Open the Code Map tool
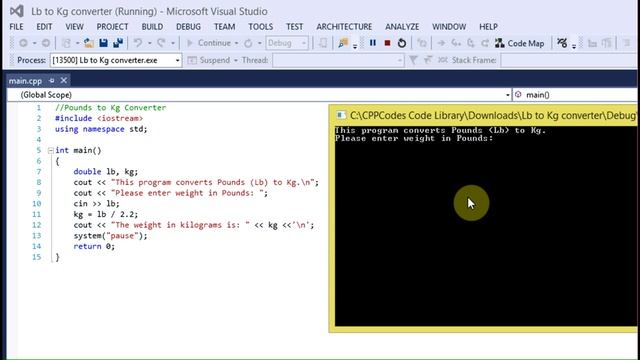 (x=519, y=43)
